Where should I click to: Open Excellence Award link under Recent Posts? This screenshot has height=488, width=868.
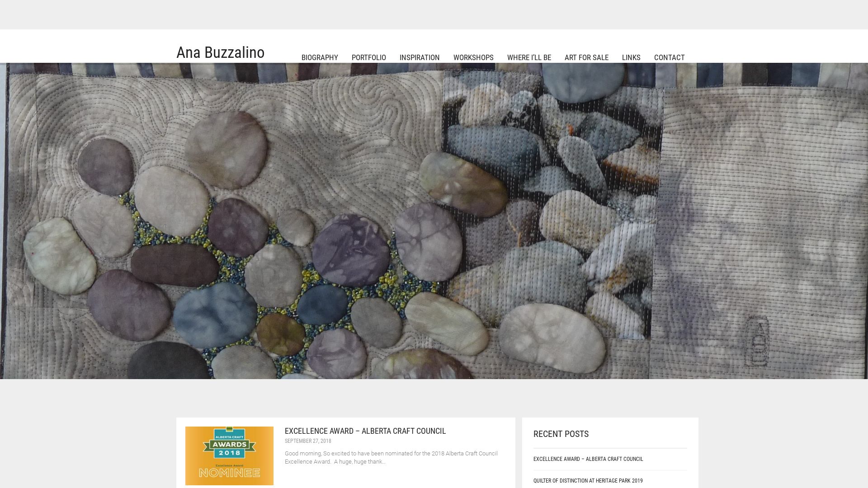tap(588, 459)
